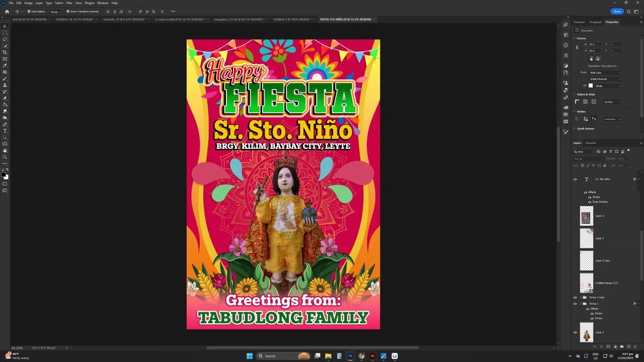This screenshot has width=644, height=362.
Task: Open File Explorer from the taskbar
Action: point(328,356)
